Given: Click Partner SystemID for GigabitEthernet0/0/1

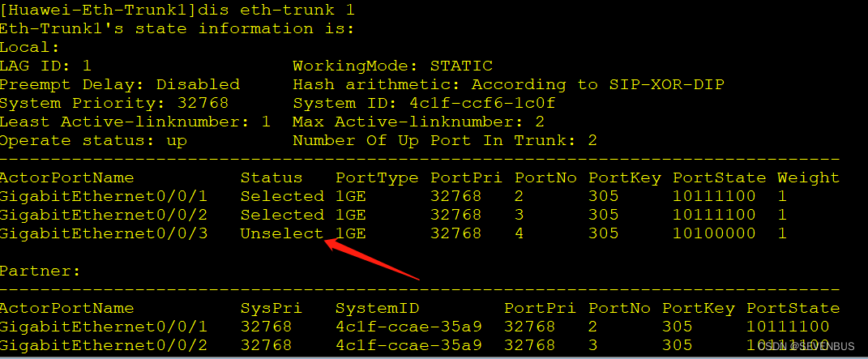Looking at the screenshot, I should point(408,327).
